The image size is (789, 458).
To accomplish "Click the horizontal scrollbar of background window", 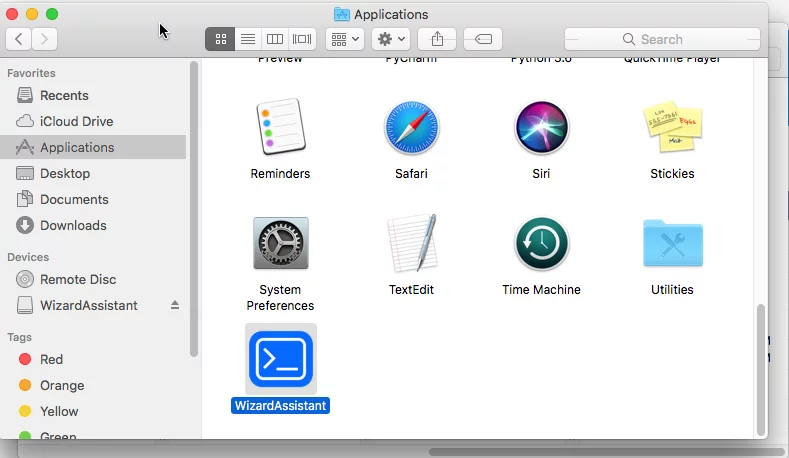I will tap(608, 452).
